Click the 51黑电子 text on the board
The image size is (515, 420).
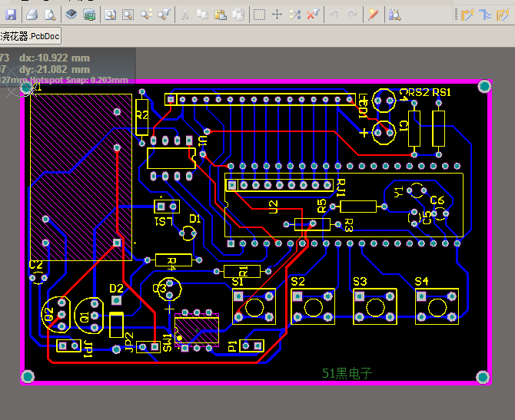click(347, 373)
